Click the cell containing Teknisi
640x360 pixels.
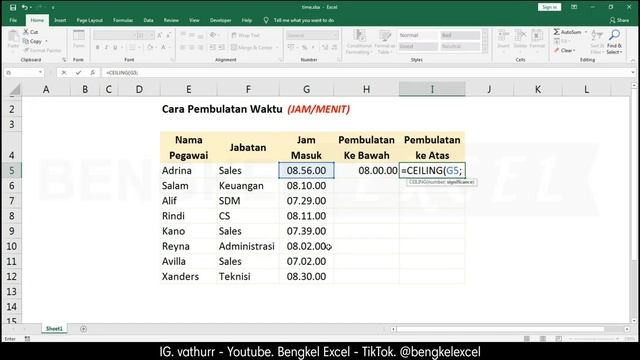pos(248,276)
